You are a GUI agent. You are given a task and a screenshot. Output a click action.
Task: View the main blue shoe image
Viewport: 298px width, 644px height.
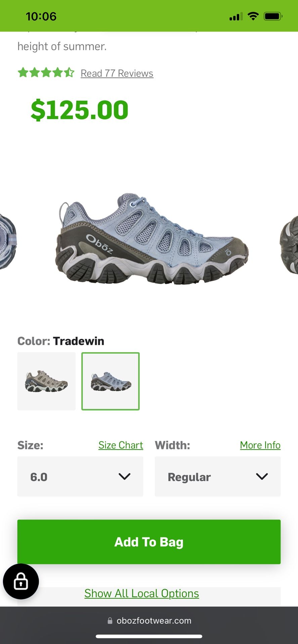(x=152, y=239)
